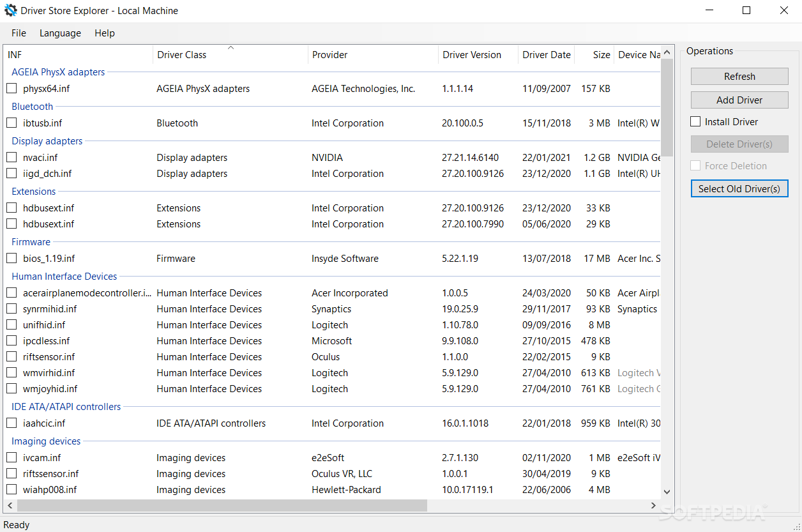This screenshot has height=532, width=802.
Task: Click the vertical scrollbar thumb
Action: pos(667,107)
